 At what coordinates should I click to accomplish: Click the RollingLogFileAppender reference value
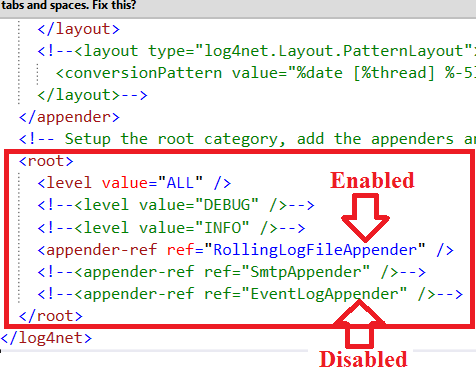(x=315, y=250)
